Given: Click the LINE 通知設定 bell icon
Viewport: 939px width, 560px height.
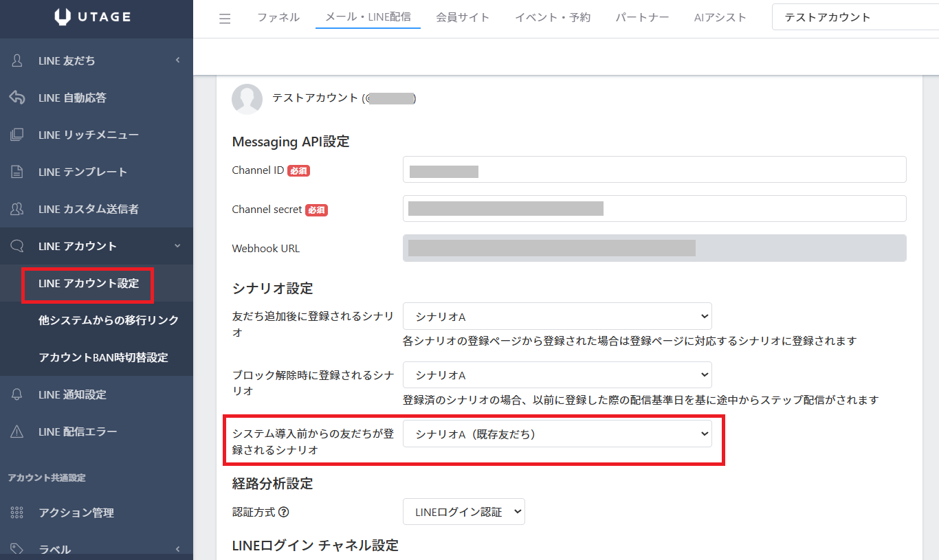Looking at the screenshot, I should click(18, 394).
